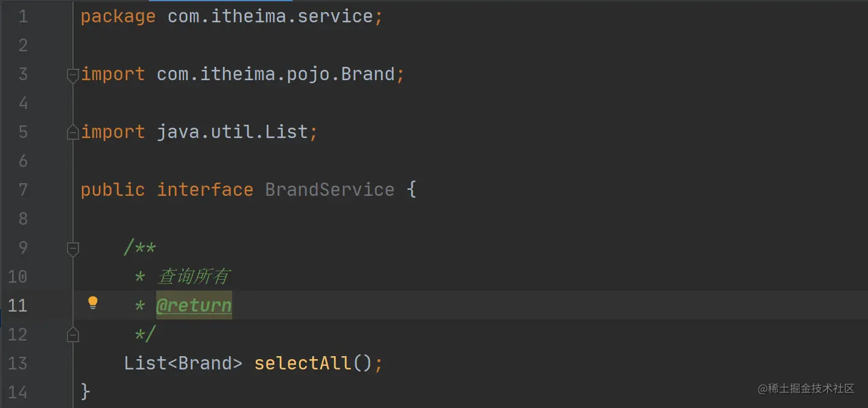Collapse the Javadoc comment fold on line 9
868x408 pixels.
coord(73,248)
